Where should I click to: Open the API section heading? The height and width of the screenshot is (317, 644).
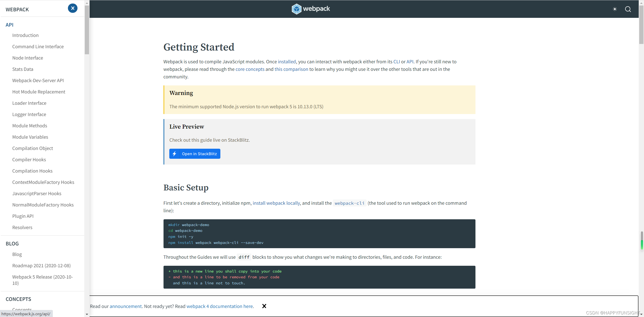click(10, 25)
